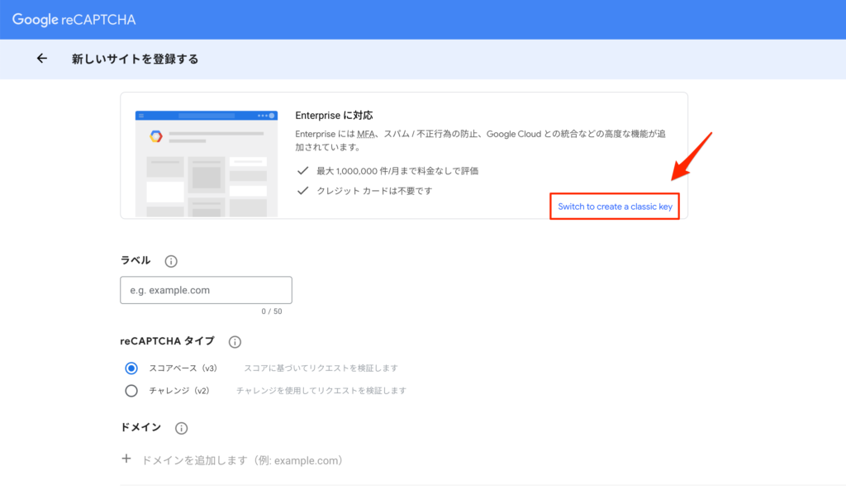The image size is (846, 504).
Task: Select the スコアベース (v3) radio button
Action: (x=131, y=368)
